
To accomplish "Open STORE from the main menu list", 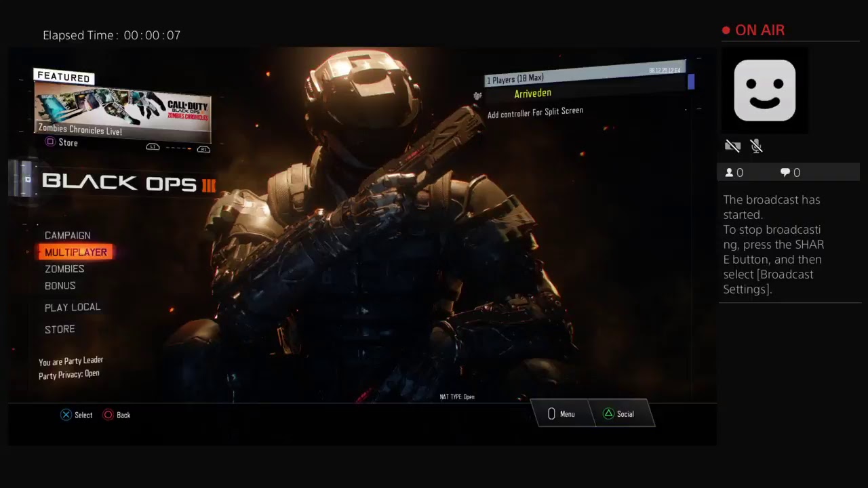I will pyautogui.click(x=60, y=329).
